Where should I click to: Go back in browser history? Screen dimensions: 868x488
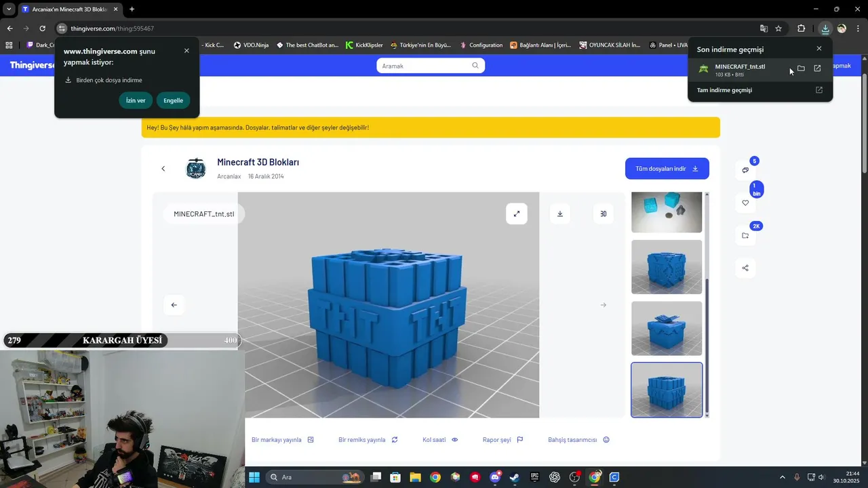coord(9,28)
